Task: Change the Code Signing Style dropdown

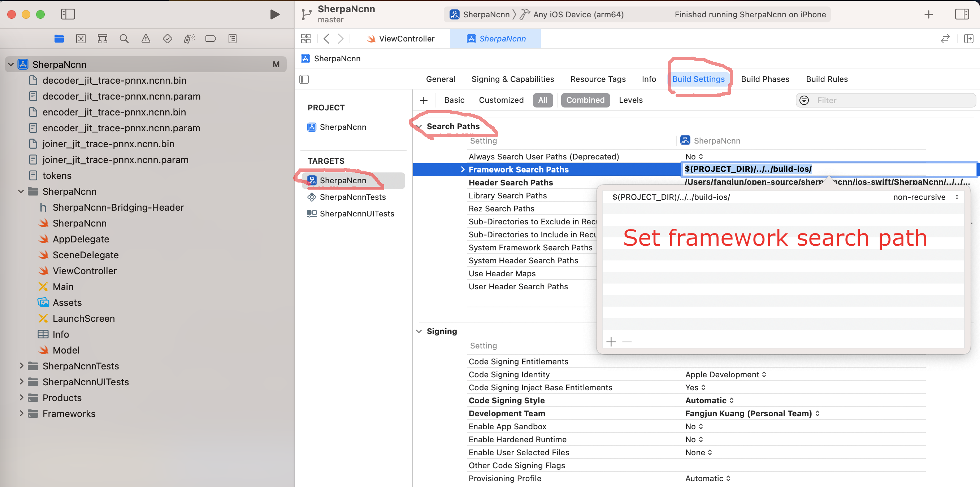Action: pos(710,400)
